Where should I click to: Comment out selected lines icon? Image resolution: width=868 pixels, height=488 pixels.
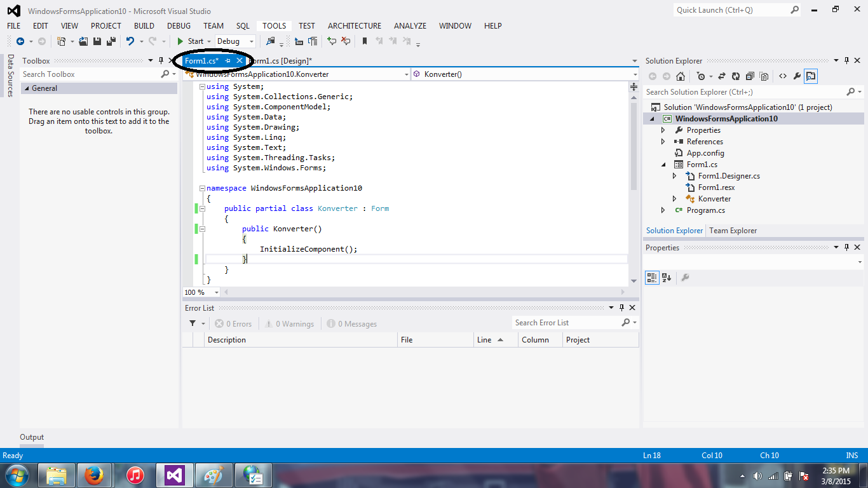coord(331,41)
